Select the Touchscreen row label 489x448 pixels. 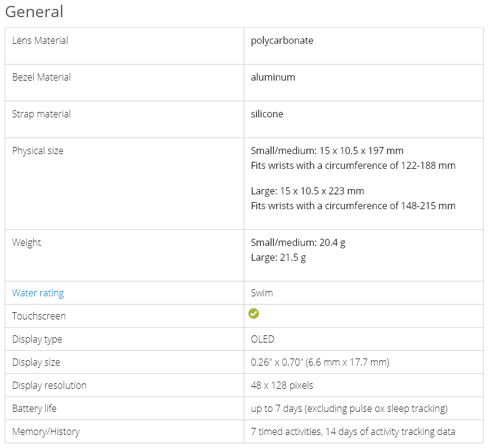point(39,316)
